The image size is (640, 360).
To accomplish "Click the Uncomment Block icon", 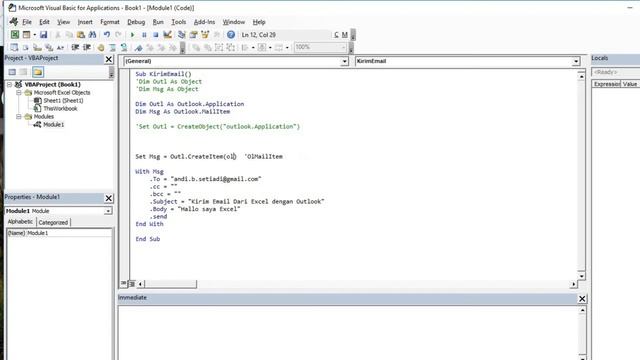I will pos(124,47).
